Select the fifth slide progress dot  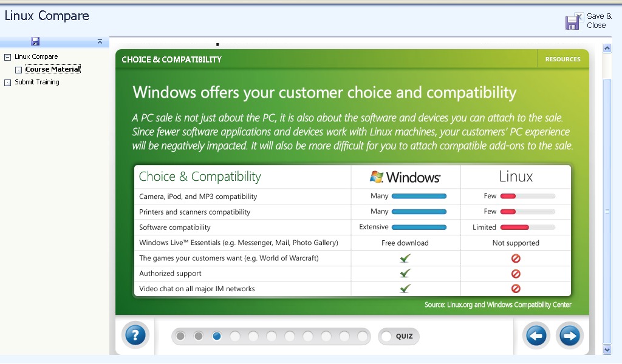click(x=253, y=336)
